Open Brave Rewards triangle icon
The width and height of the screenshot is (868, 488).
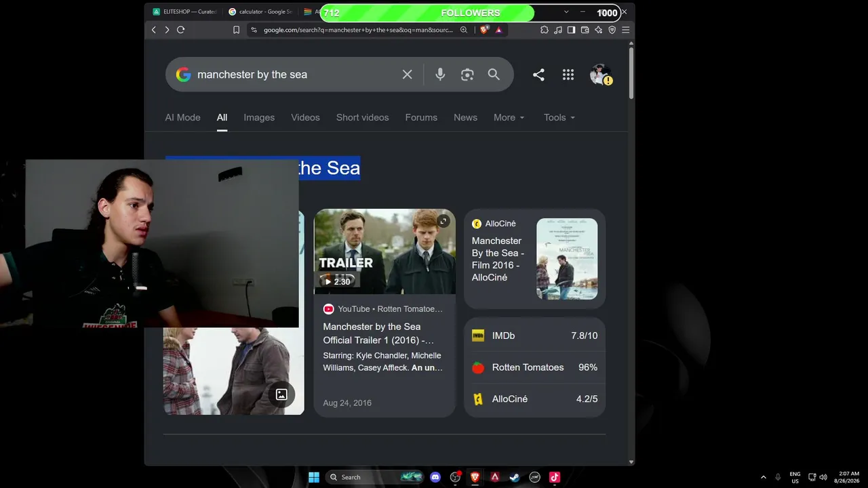tap(498, 30)
